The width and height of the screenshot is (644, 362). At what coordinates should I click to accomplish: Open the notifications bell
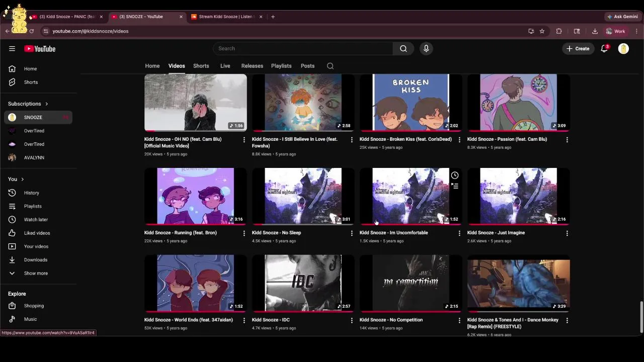click(604, 49)
